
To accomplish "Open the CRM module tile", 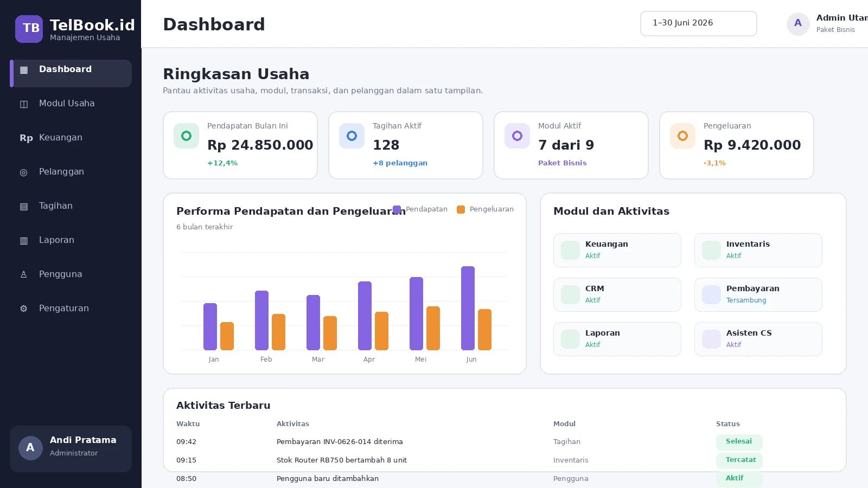I will pos(617,294).
